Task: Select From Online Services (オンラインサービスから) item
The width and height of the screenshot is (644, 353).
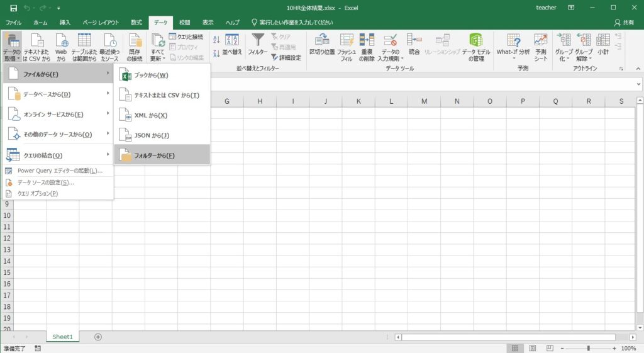Action: click(58, 115)
